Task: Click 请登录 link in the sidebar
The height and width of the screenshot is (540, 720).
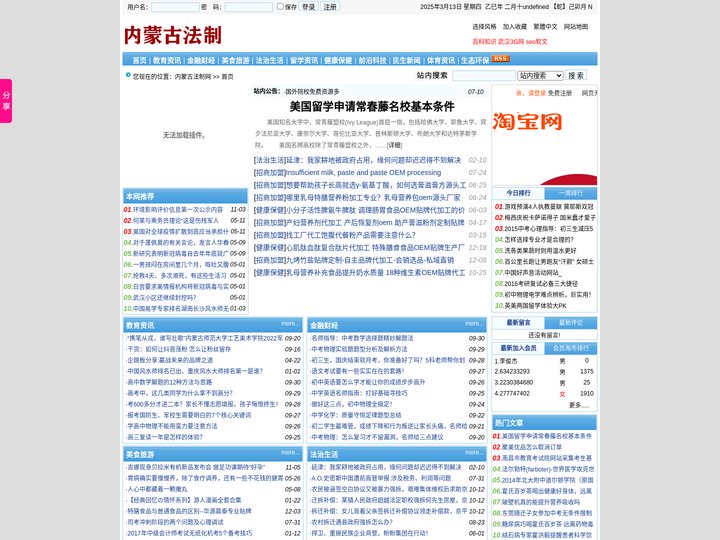Action: [537, 93]
